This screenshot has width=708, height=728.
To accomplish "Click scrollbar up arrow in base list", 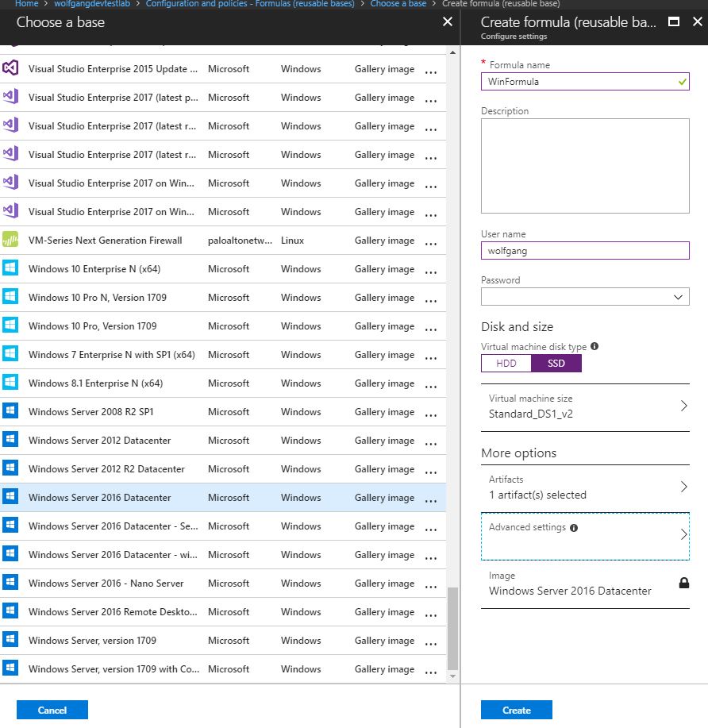I will tap(452, 52).
